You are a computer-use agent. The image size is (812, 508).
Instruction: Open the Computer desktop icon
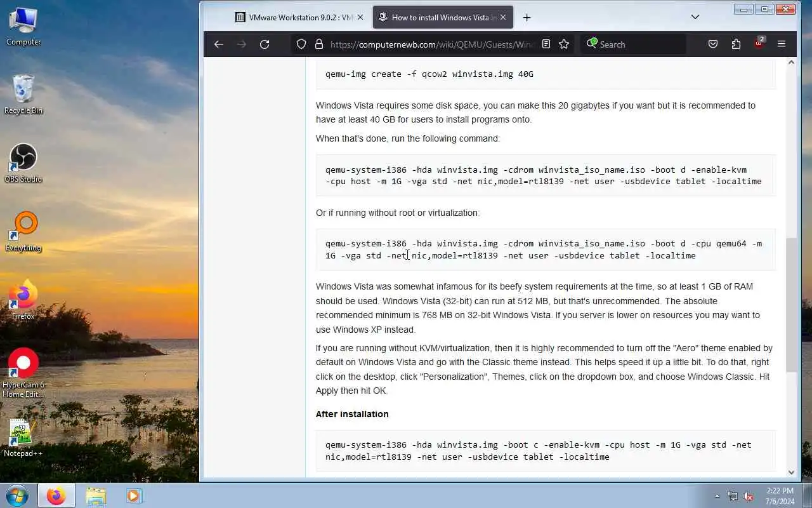23,26
